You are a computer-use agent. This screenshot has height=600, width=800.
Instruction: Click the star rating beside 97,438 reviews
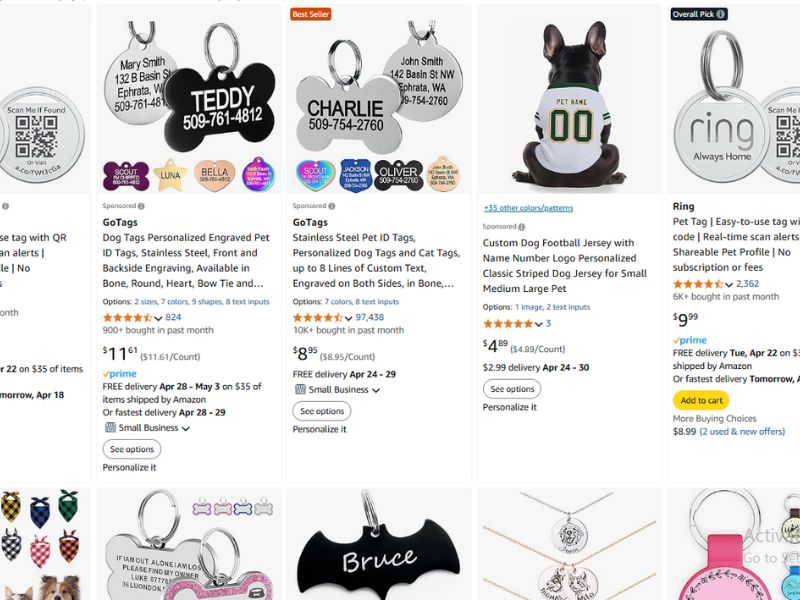click(x=317, y=317)
